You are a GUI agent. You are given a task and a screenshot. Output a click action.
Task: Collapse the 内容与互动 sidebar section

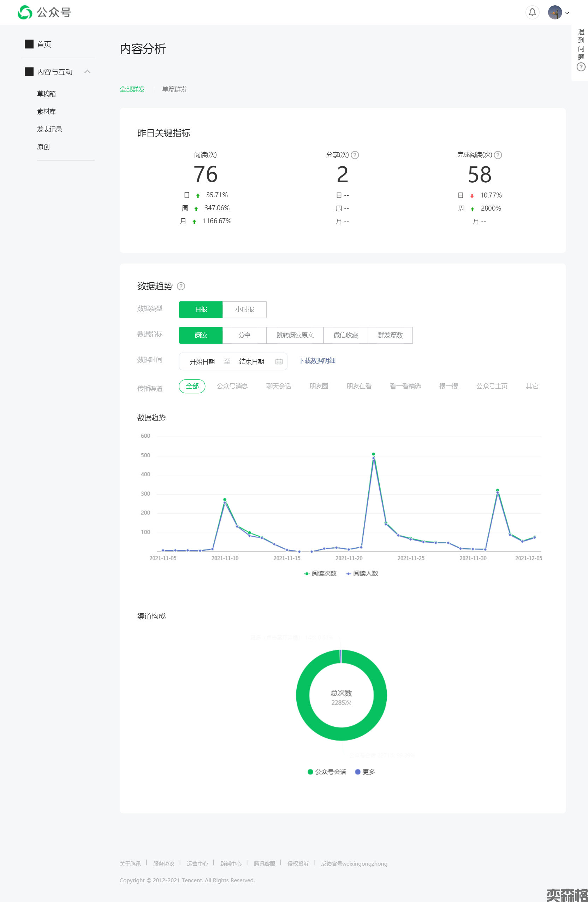pyautogui.click(x=88, y=72)
